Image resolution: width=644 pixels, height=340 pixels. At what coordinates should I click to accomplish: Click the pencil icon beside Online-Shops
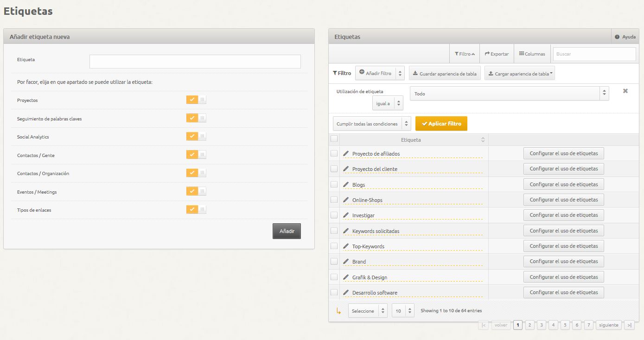pyautogui.click(x=346, y=200)
